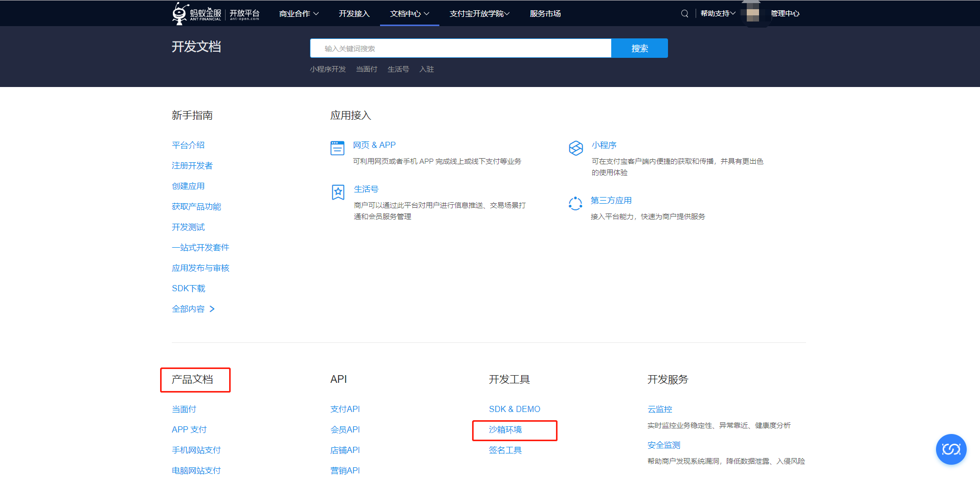
Task: Click the 第三方应用 circular icon
Action: [575, 203]
